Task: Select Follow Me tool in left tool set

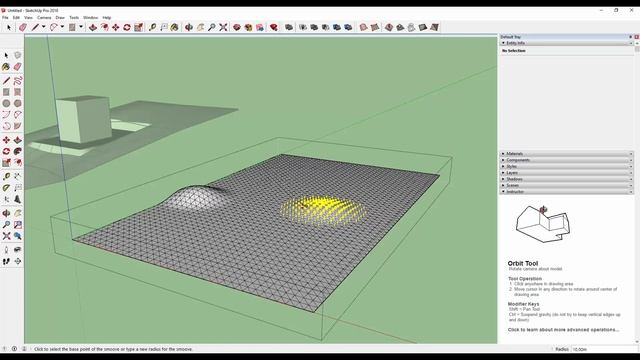Action: pyautogui.click(x=18, y=151)
